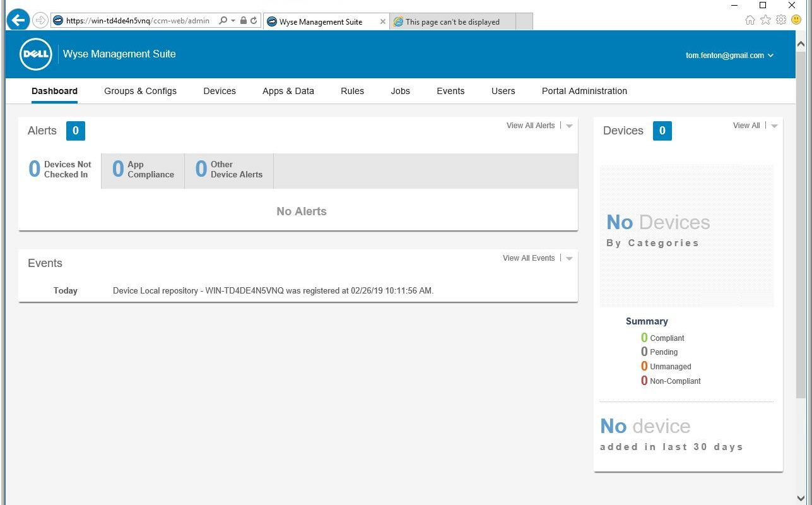Image resolution: width=812 pixels, height=505 pixels.
Task: Open browser Tools gear icon
Action: click(x=781, y=20)
